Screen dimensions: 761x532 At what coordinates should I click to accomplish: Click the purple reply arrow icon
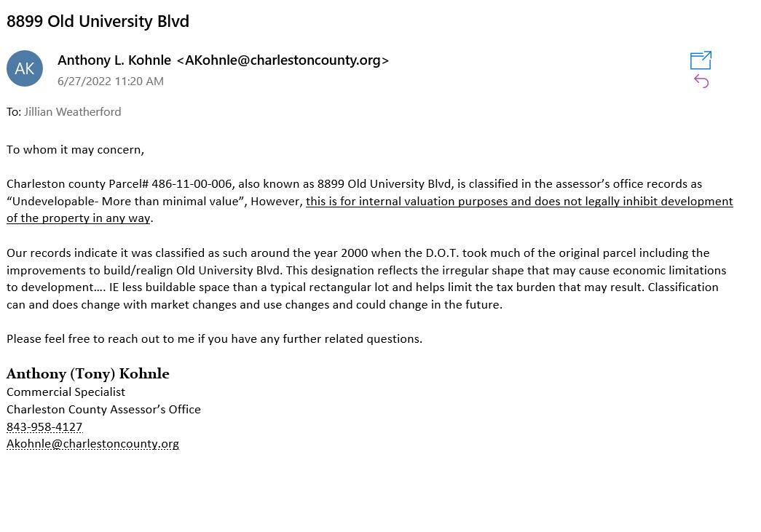click(x=701, y=82)
